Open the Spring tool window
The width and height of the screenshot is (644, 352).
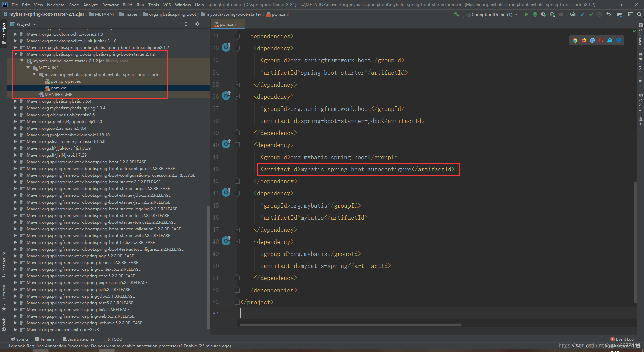[x=19, y=339]
